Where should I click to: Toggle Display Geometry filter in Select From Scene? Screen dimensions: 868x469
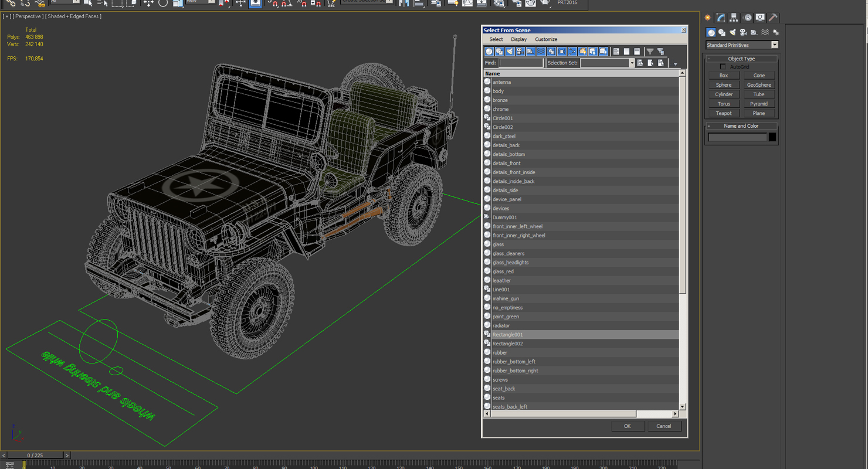tap(489, 52)
